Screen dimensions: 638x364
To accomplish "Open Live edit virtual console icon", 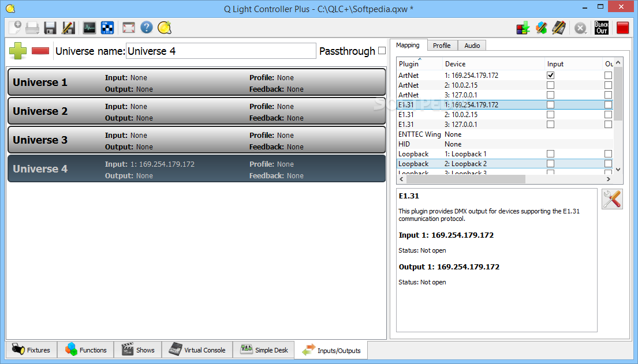I will [559, 28].
